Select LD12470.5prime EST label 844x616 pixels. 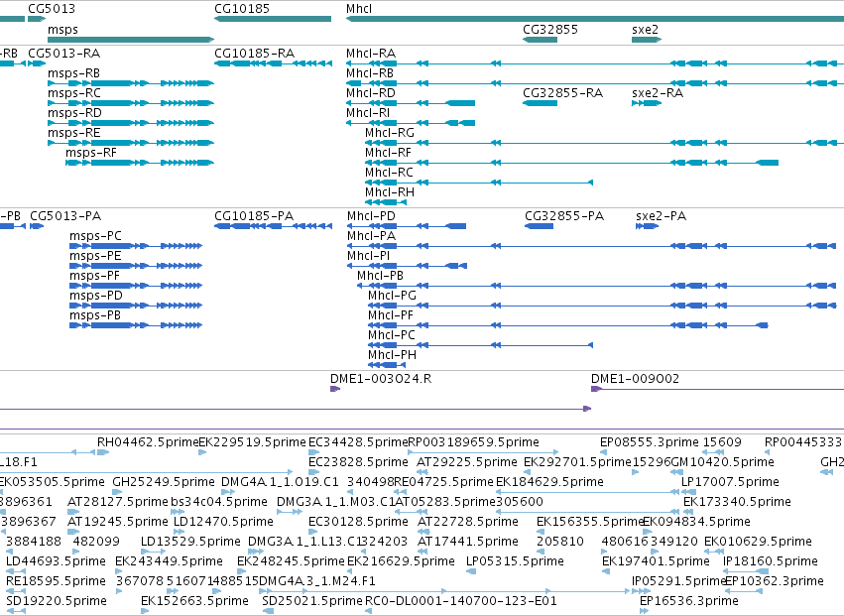(223, 523)
